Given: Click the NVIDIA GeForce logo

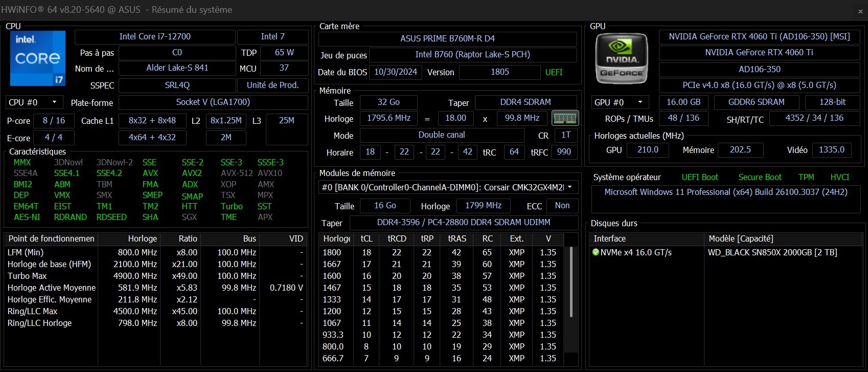Looking at the screenshot, I should pyautogui.click(x=622, y=58).
